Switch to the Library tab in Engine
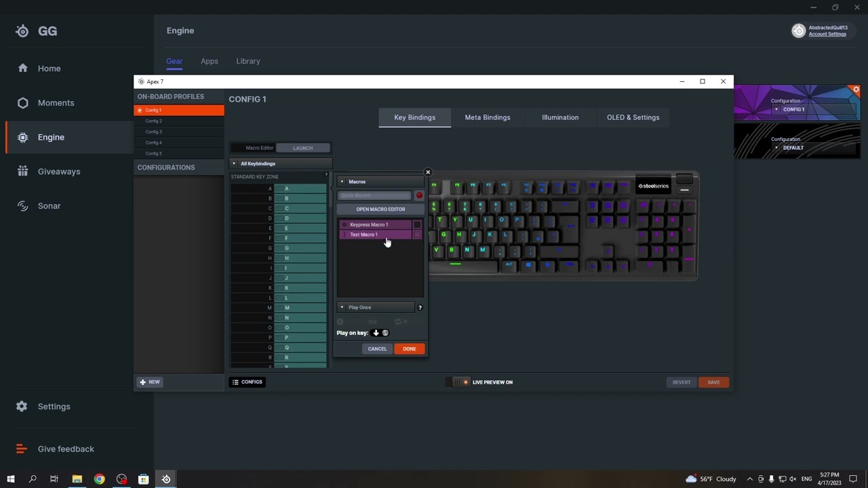 coord(248,61)
